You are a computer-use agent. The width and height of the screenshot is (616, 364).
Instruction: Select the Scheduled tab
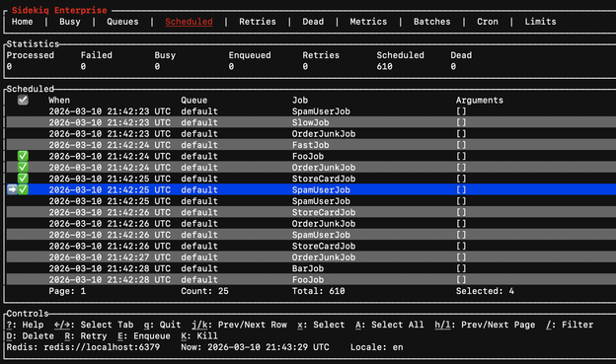[189, 22]
